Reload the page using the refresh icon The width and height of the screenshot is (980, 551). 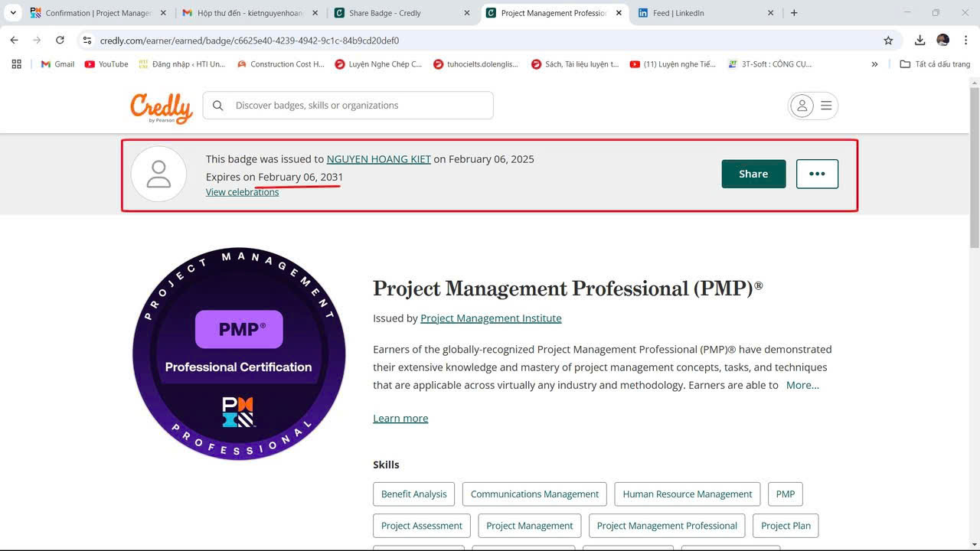(60, 41)
